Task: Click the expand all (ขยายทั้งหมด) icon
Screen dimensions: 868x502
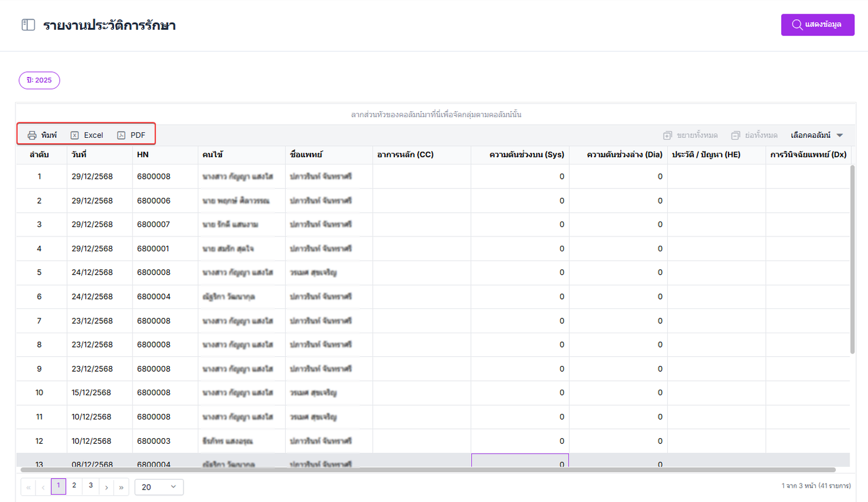Action: (x=668, y=135)
